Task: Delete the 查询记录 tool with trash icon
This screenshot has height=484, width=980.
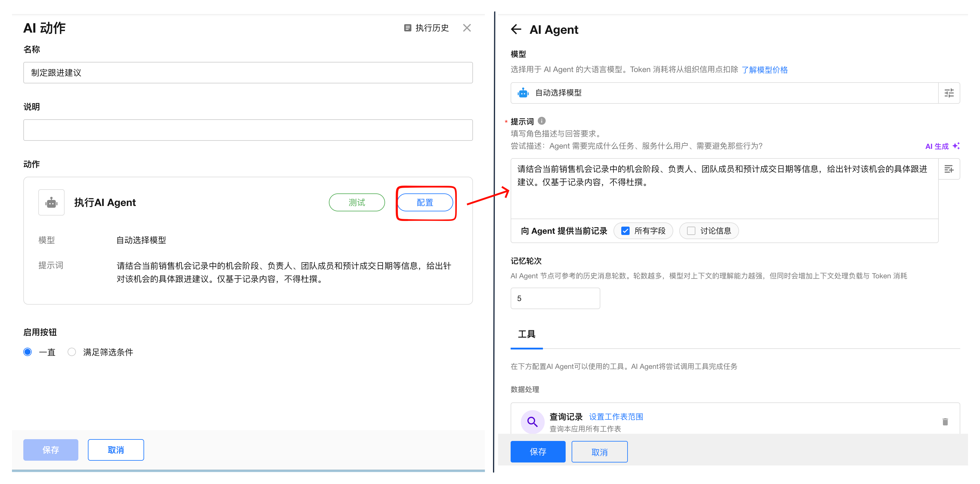Action: tap(945, 422)
